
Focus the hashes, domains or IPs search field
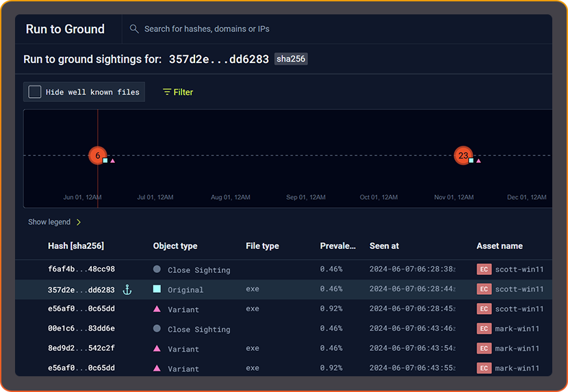(274, 29)
